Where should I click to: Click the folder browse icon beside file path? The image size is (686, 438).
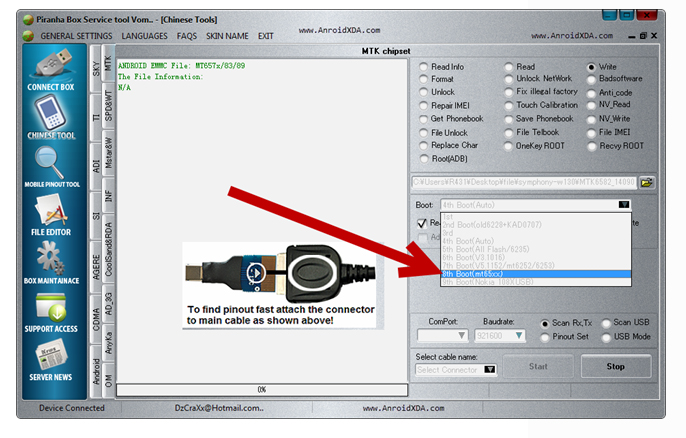pyautogui.click(x=647, y=182)
